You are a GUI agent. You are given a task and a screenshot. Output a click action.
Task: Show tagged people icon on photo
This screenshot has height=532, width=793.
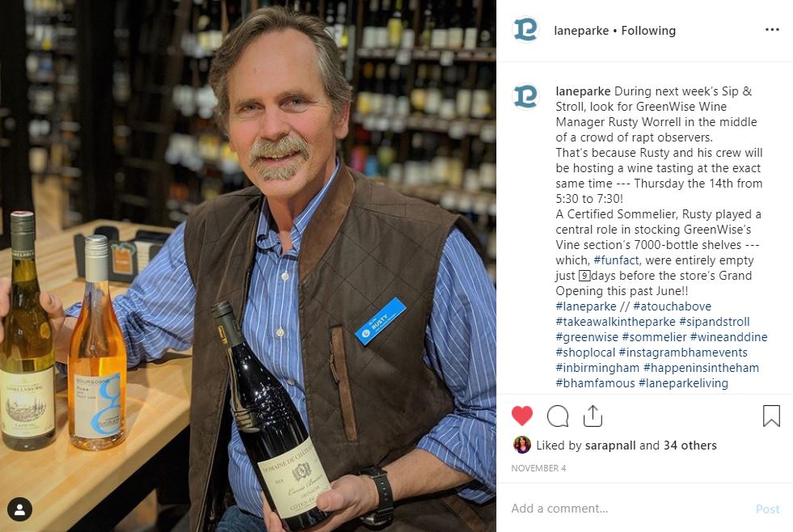(19, 509)
